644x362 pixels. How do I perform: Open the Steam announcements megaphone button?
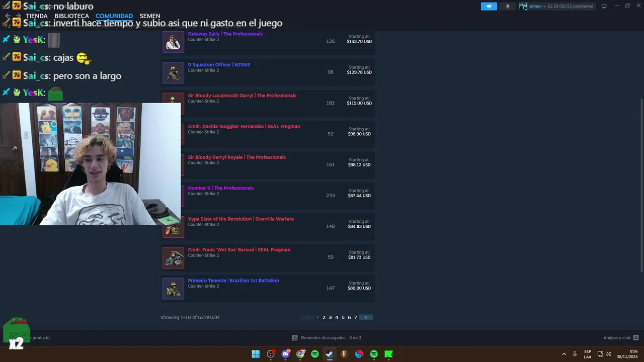[x=489, y=6]
